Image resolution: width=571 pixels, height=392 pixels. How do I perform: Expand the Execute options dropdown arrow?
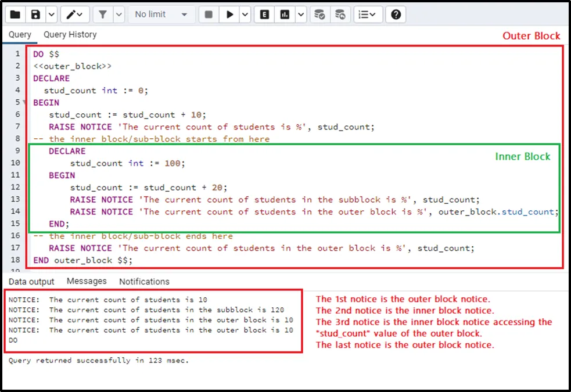pos(245,15)
